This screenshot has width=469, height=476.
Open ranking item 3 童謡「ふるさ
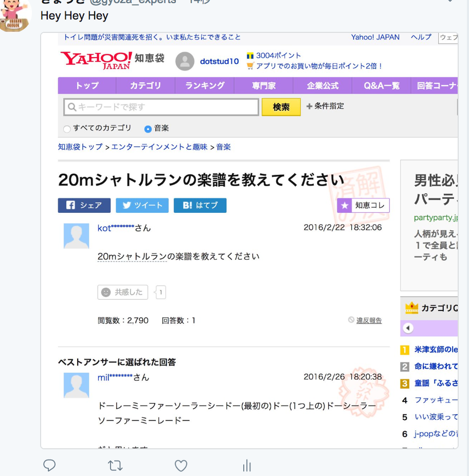(x=436, y=383)
